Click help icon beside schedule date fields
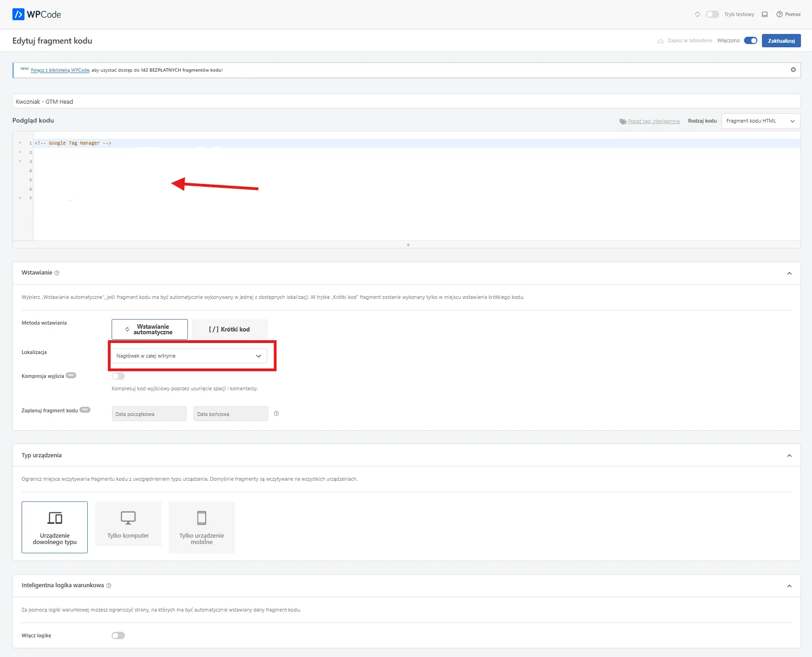Viewport: 812px width, 657px height. [x=276, y=414]
